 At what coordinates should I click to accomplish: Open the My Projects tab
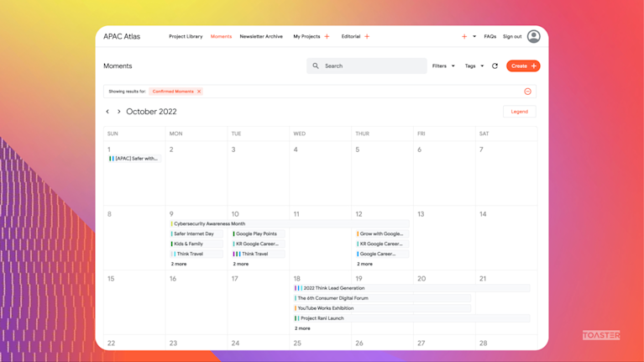point(306,37)
